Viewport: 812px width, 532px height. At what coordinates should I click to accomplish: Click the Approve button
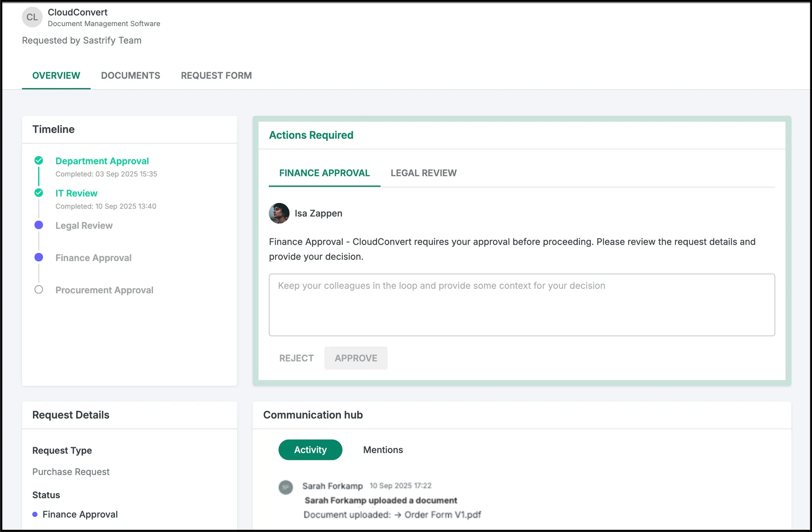356,358
